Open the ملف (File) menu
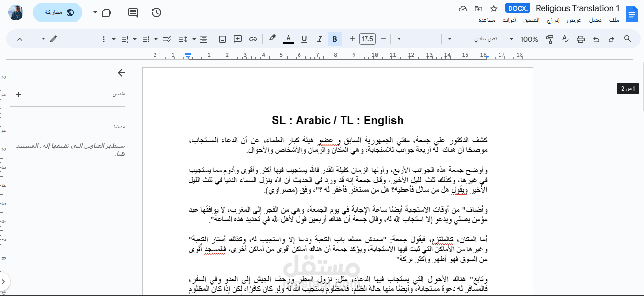Viewport: 644px width, 296px height. pos(614,20)
